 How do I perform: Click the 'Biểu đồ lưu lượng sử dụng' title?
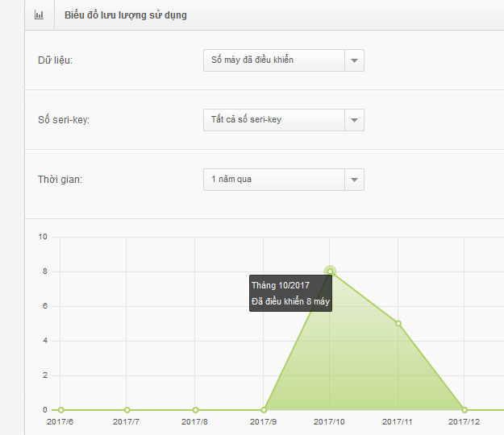coord(125,15)
